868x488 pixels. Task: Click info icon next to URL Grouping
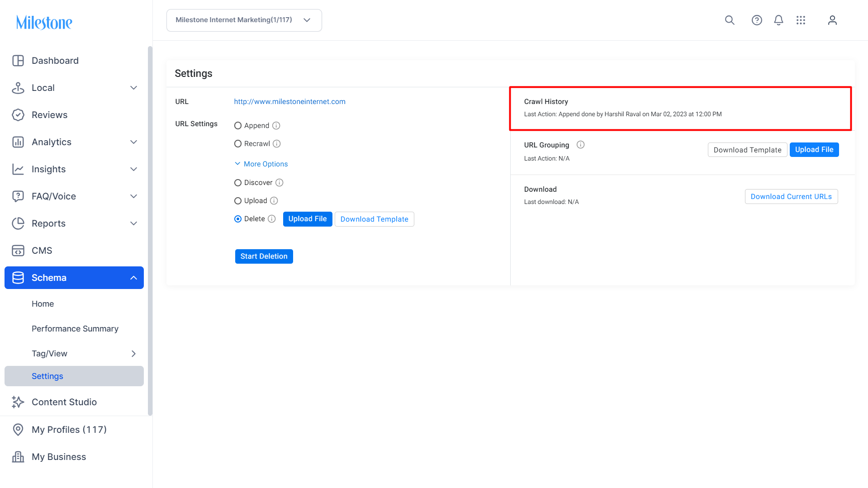click(581, 145)
